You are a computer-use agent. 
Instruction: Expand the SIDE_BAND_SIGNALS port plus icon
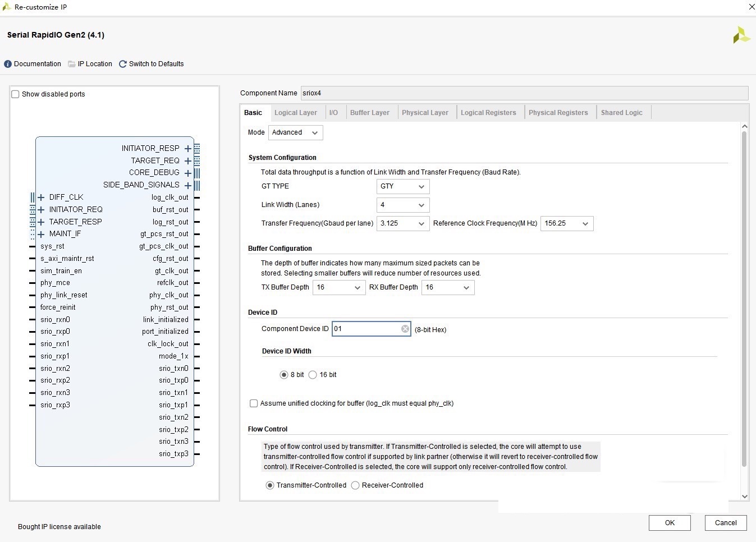click(x=188, y=185)
